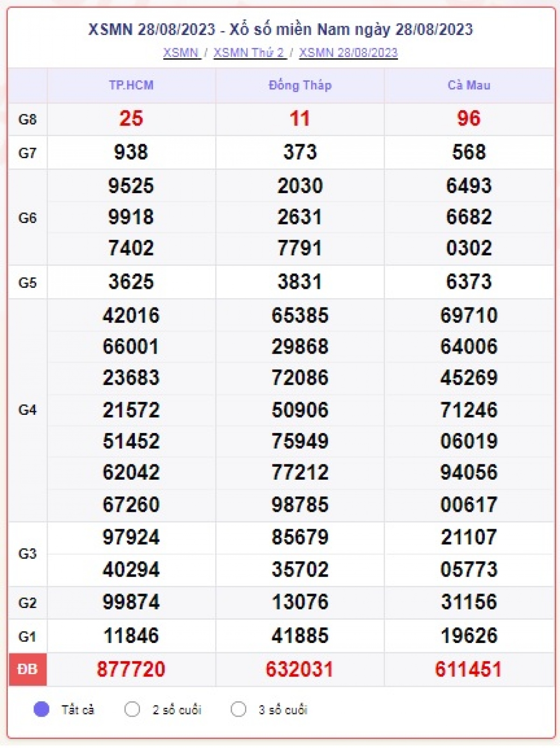Screen dimensions: 560x748
Task: Click the Cà Mau column header
Action: [469, 85]
